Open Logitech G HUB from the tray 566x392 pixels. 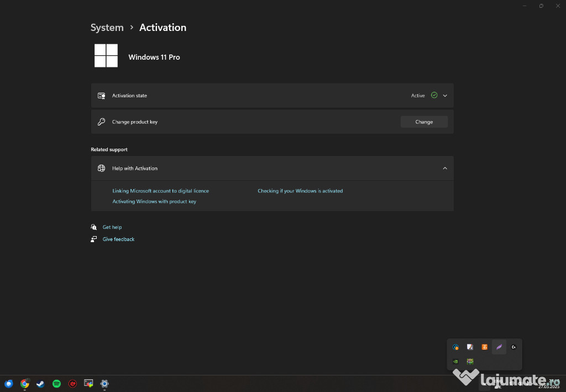pyautogui.click(x=513, y=347)
